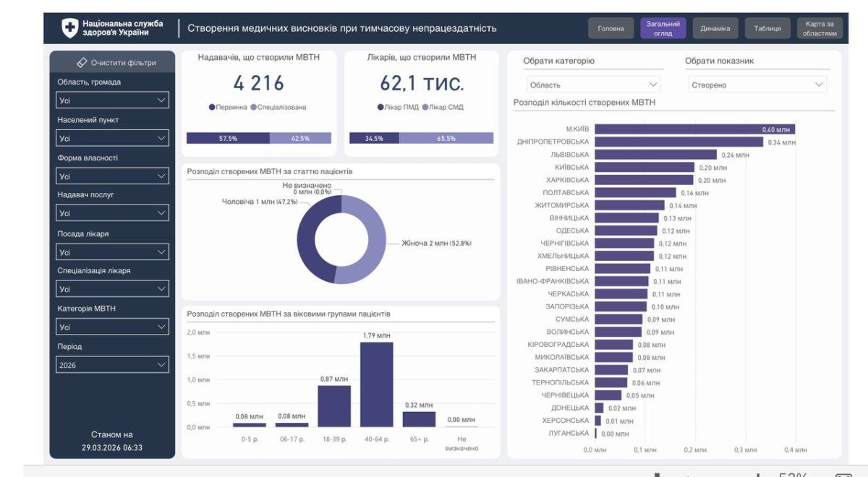Click the 57.5% primary care bar segment

228,138
